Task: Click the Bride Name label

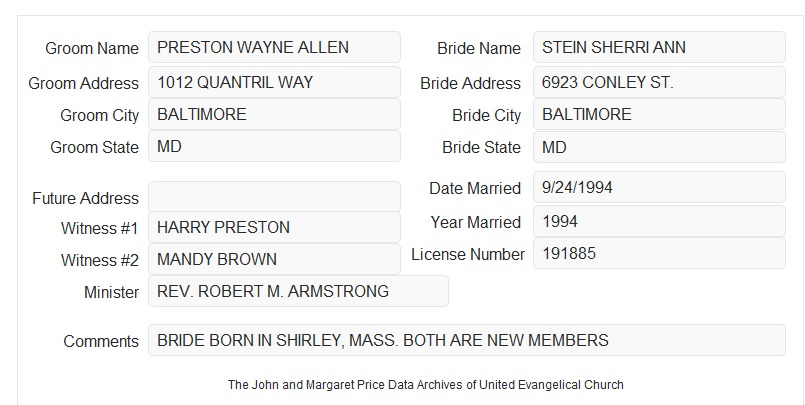Action: (x=479, y=48)
